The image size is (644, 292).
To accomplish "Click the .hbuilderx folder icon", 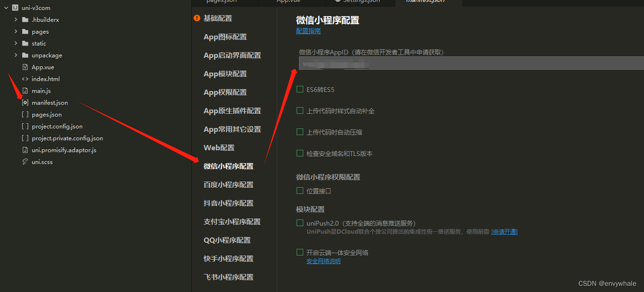I will click(x=25, y=20).
